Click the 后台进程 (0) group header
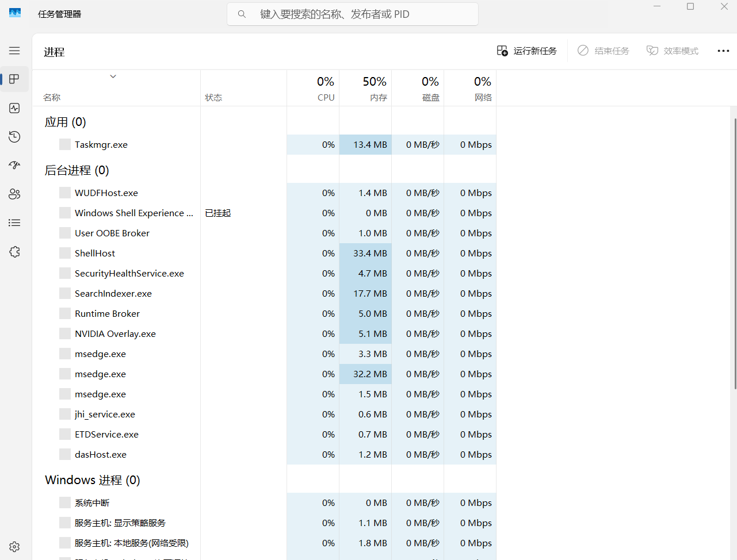The image size is (737, 560). (77, 170)
